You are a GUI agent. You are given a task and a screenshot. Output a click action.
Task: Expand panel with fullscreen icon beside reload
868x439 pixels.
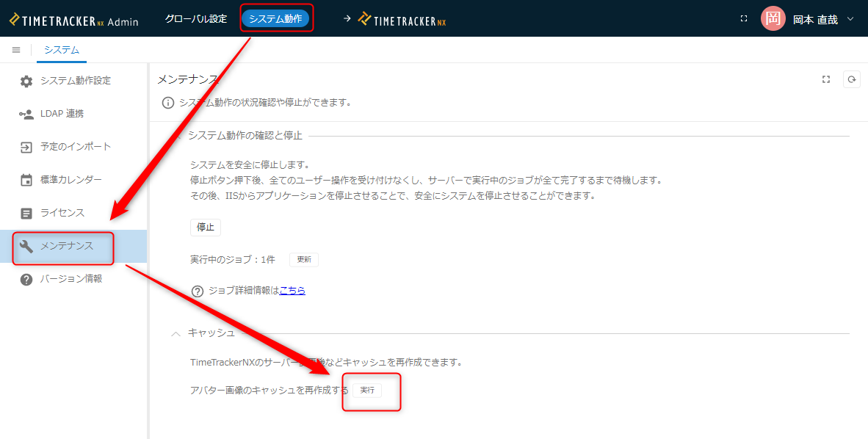coord(826,79)
